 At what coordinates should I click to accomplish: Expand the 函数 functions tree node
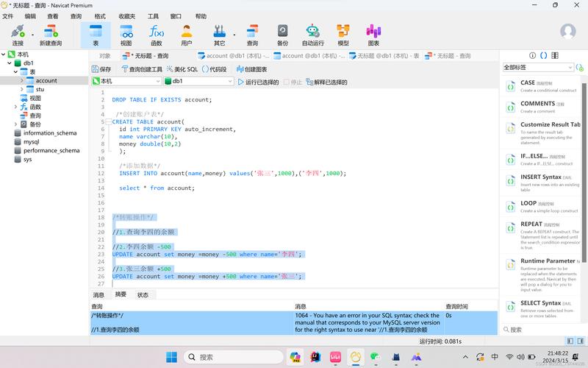pos(15,107)
